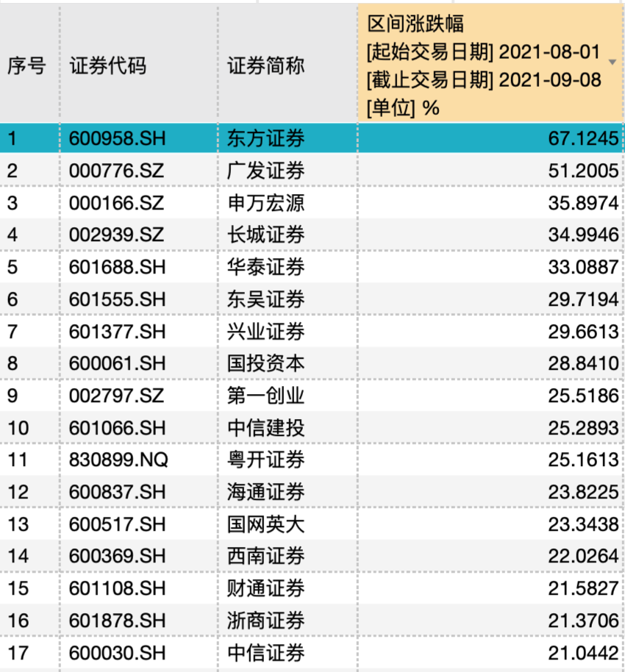Select value 29.6613
The image size is (625, 672).
pos(583,332)
